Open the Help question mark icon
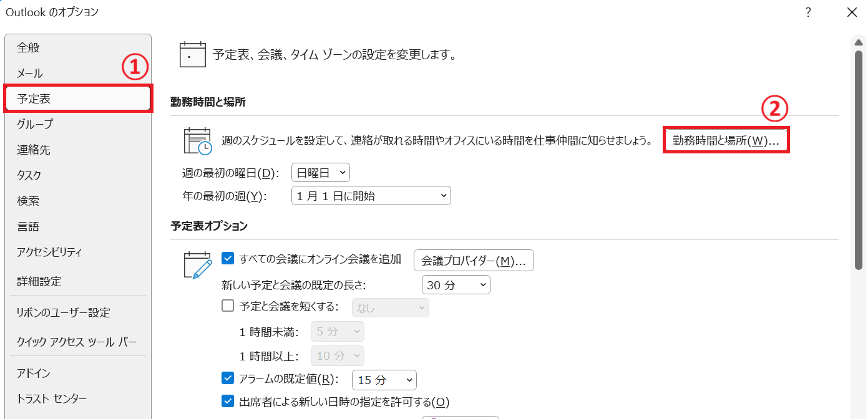 tap(807, 12)
